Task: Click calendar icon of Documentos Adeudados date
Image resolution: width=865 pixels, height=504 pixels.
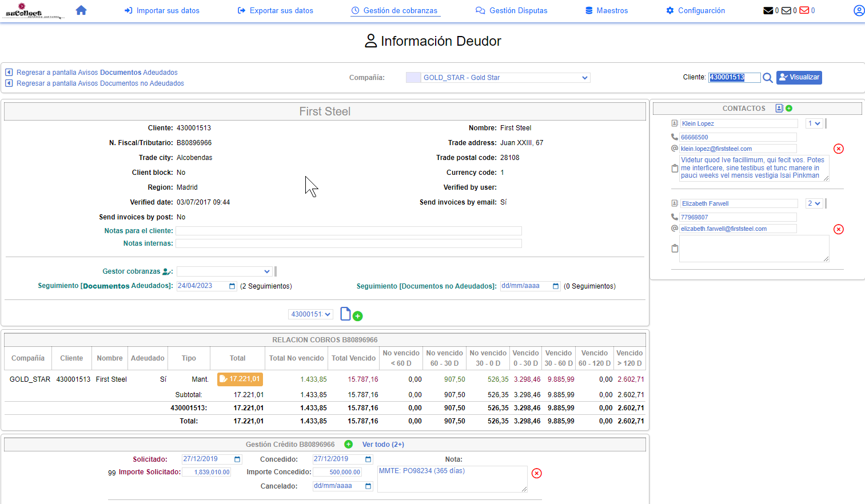Action: click(x=232, y=286)
